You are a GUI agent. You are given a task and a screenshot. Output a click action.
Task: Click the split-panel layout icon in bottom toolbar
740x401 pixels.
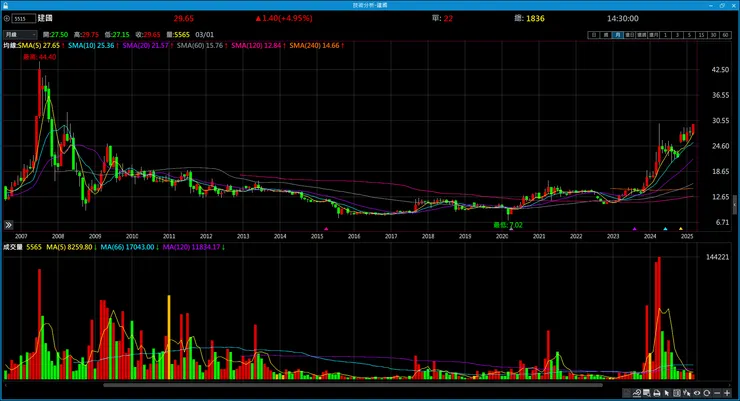coord(676,393)
